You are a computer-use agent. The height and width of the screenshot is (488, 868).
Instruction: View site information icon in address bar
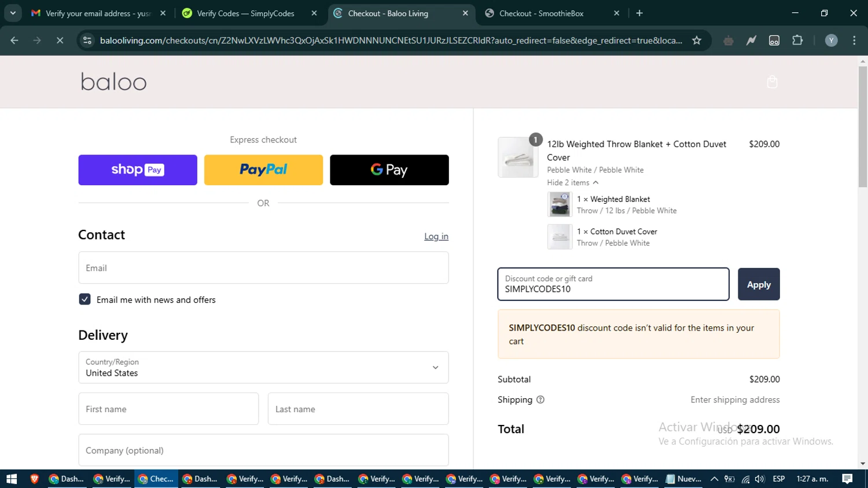tap(87, 41)
